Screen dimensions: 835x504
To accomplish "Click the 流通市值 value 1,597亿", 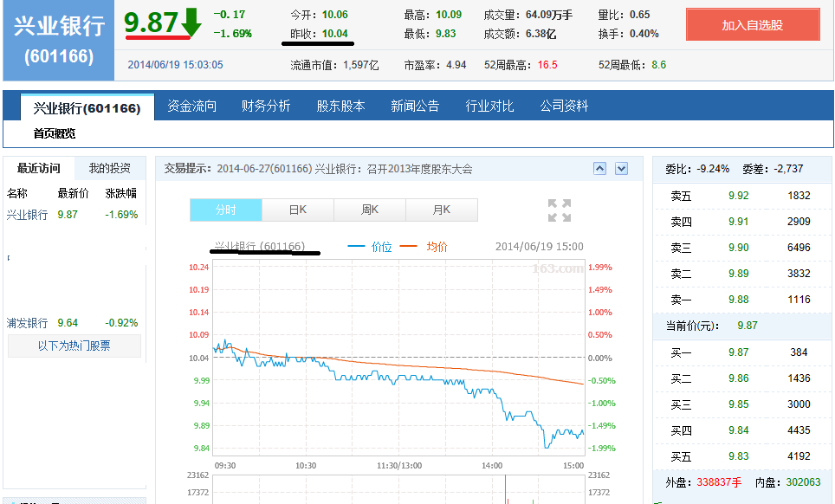I will click(361, 65).
